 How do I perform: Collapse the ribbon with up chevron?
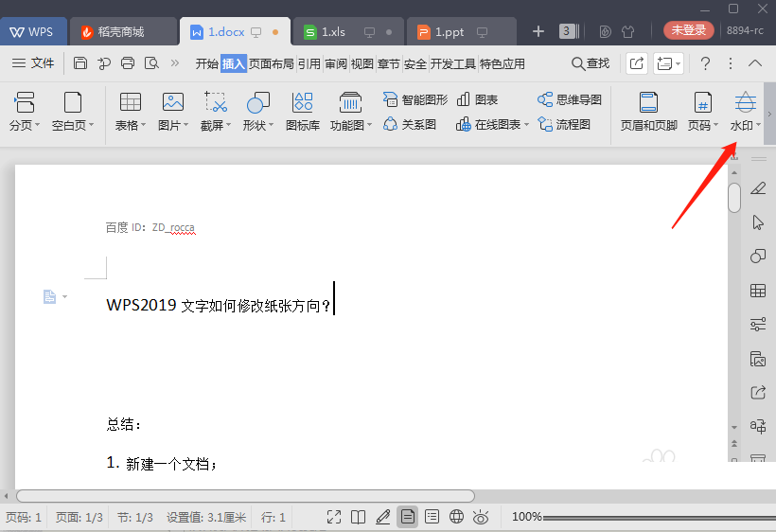tap(755, 63)
